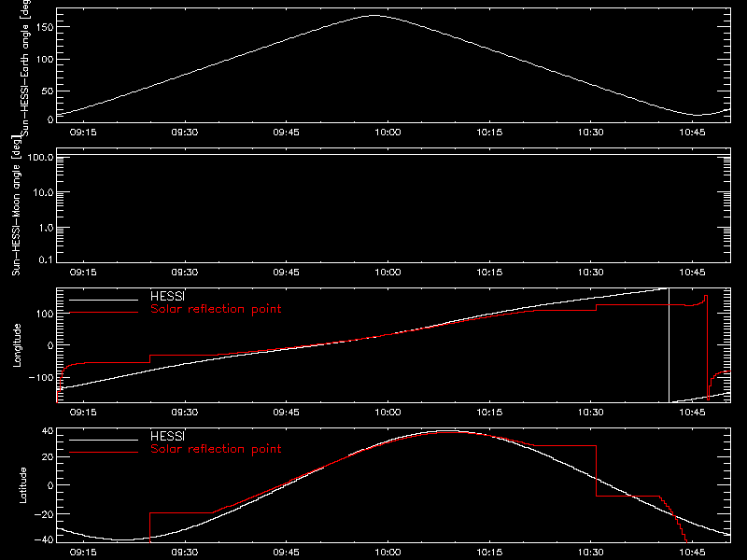Click the Latitude axis title

[22, 485]
